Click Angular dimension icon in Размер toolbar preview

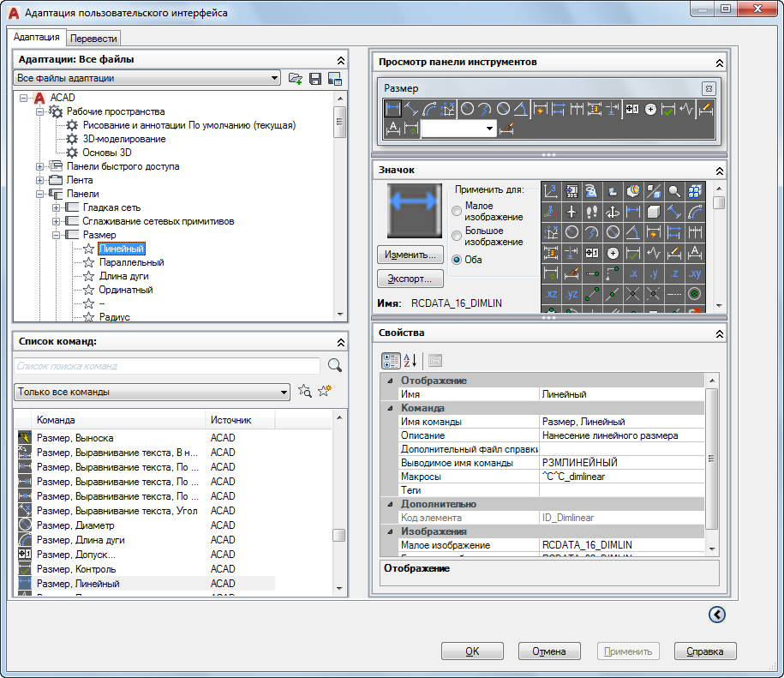click(520, 108)
